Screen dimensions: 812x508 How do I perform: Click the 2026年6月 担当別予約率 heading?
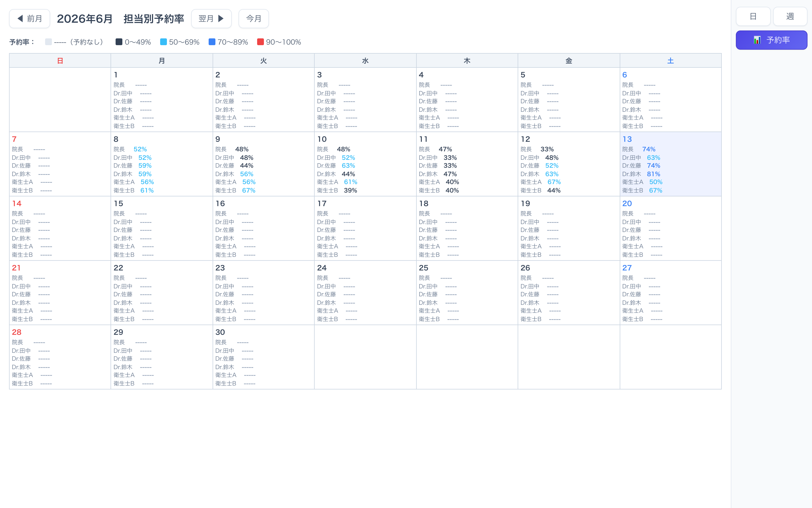click(120, 18)
